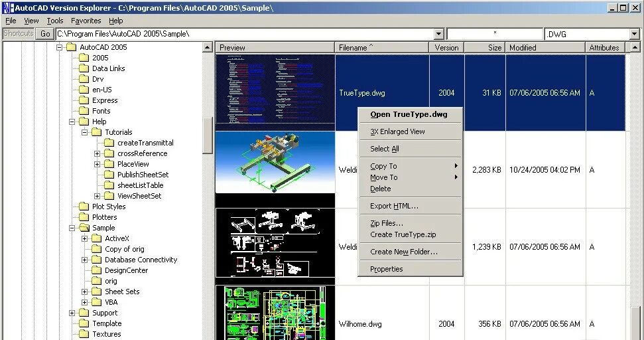
Task: Open the path address dropdown arrow
Action: point(439,34)
